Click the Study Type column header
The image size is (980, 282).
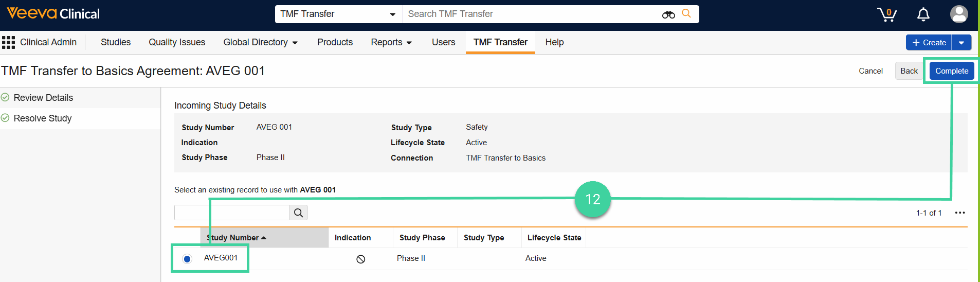[x=489, y=238]
